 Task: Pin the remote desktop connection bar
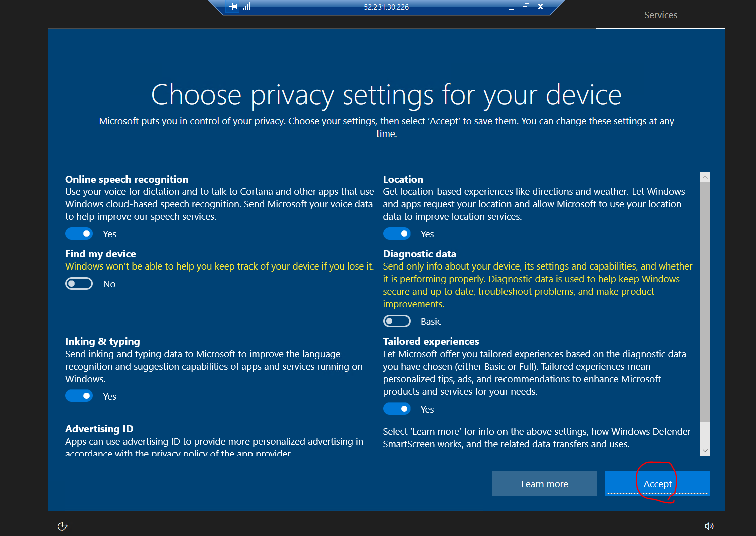tap(233, 7)
